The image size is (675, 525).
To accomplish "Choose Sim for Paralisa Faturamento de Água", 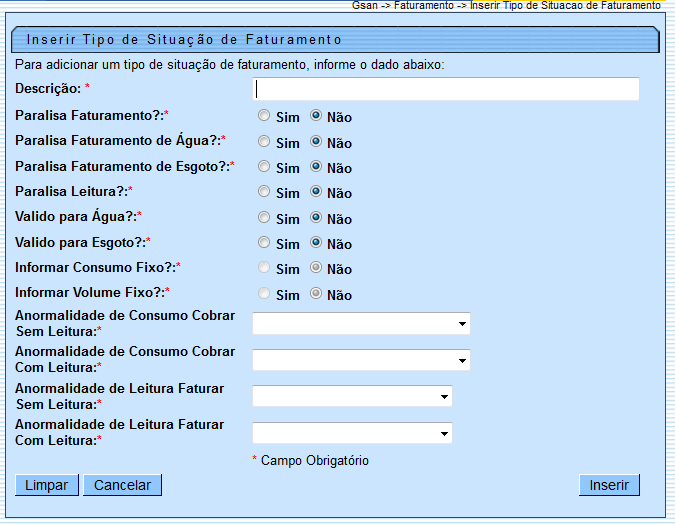I will coord(264,142).
